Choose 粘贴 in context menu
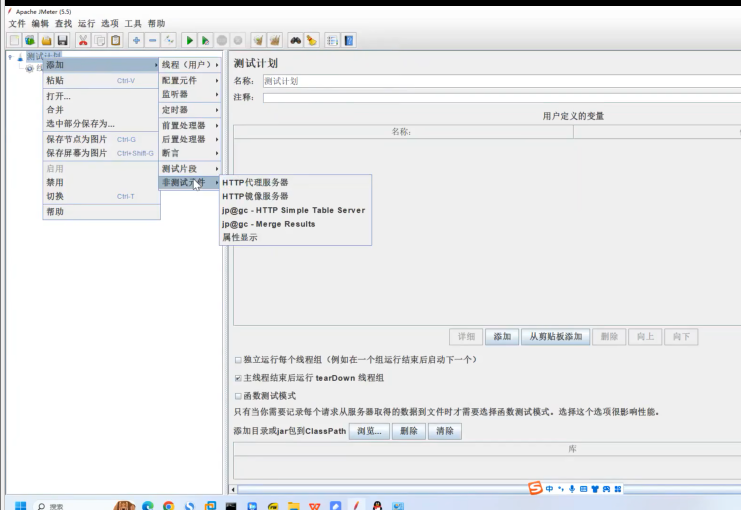Screen dimensions: 741x510 101,80
